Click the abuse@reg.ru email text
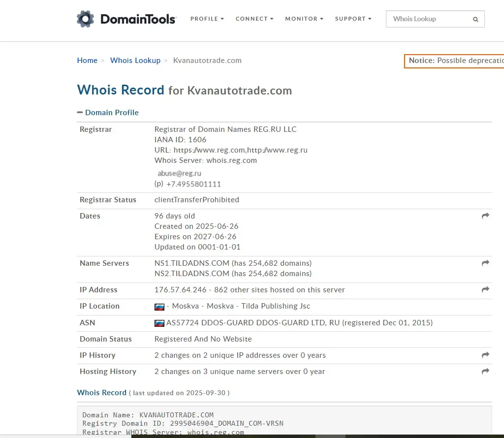 pyautogui.click(x=179, y=174)
